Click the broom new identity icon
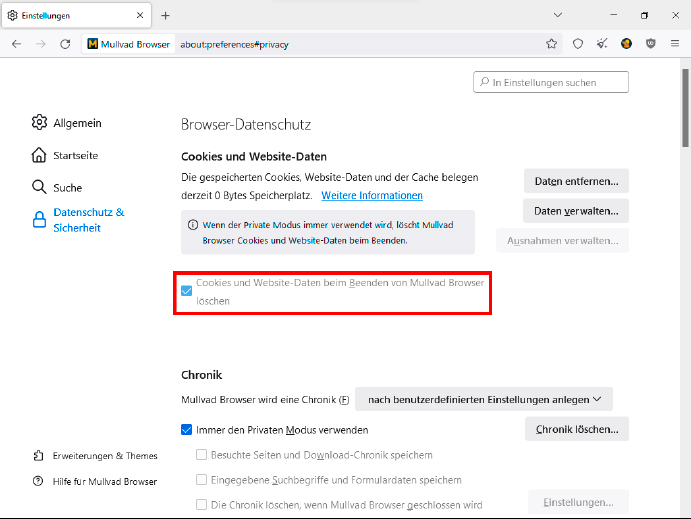 pyautogui.click(x=602, y=44)
